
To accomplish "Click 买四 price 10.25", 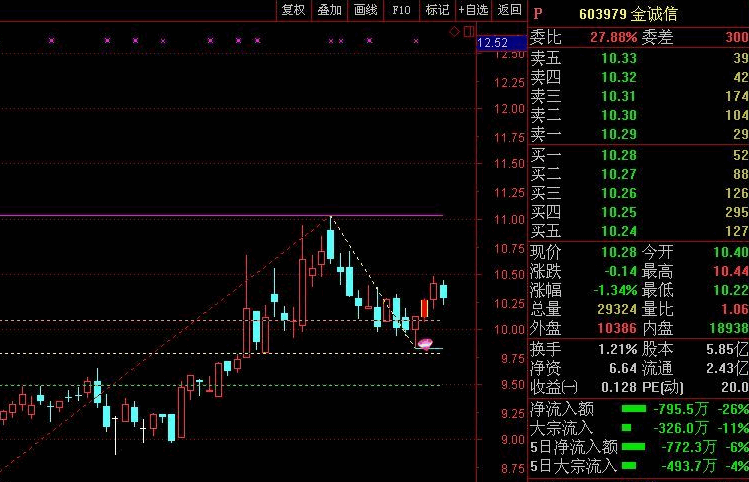I will pyautogui.click(x=619, y=213).
